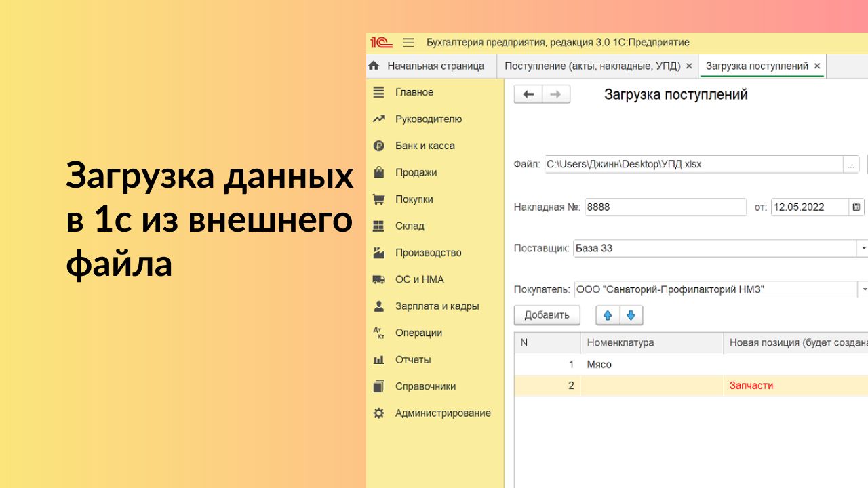This screenshot has width=868, height=488.
Task: Click the Новая позиция column header
Action: (796, 343)
